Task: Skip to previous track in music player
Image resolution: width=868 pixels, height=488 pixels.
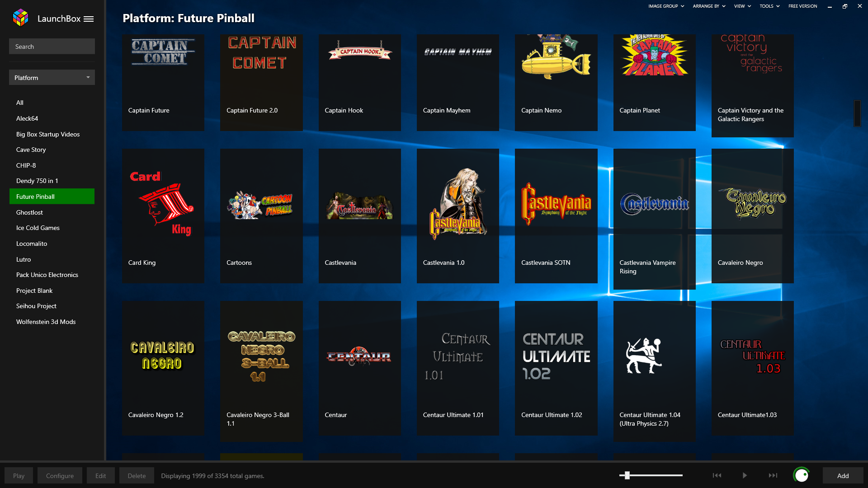Action: coord(717,475)
